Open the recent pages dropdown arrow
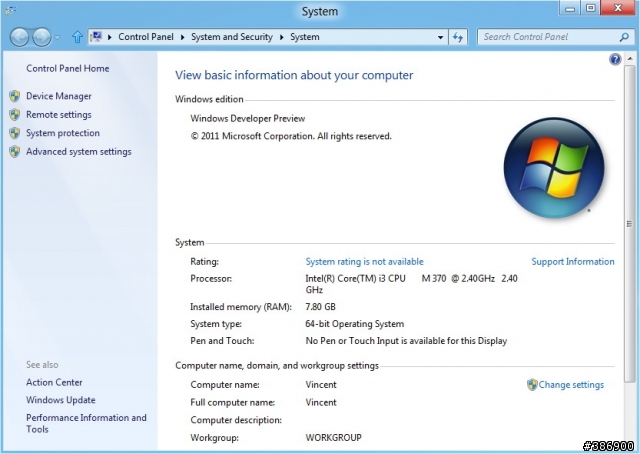 coord(58,37)
